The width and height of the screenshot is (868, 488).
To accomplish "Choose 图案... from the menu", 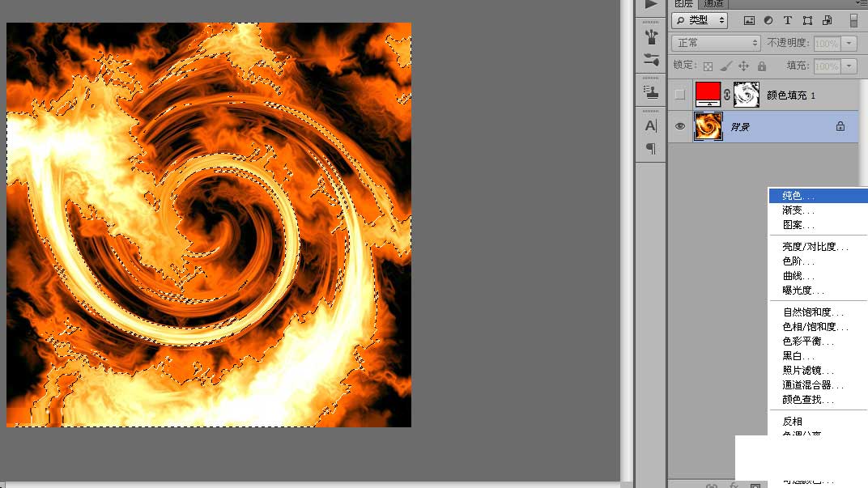I will [x=818, y=225].
